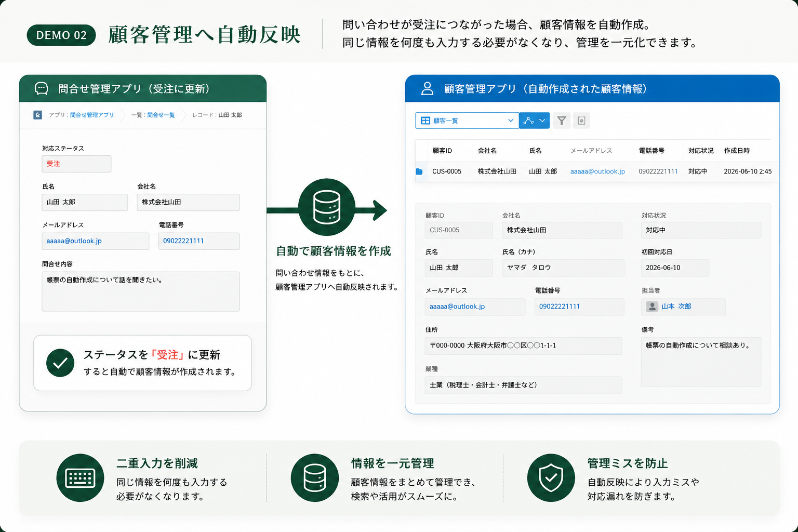Open the 問合せ管理アプリ breadcrumb link
The width and height of the screenshot is (798, 532).
[x=92, y=115]
